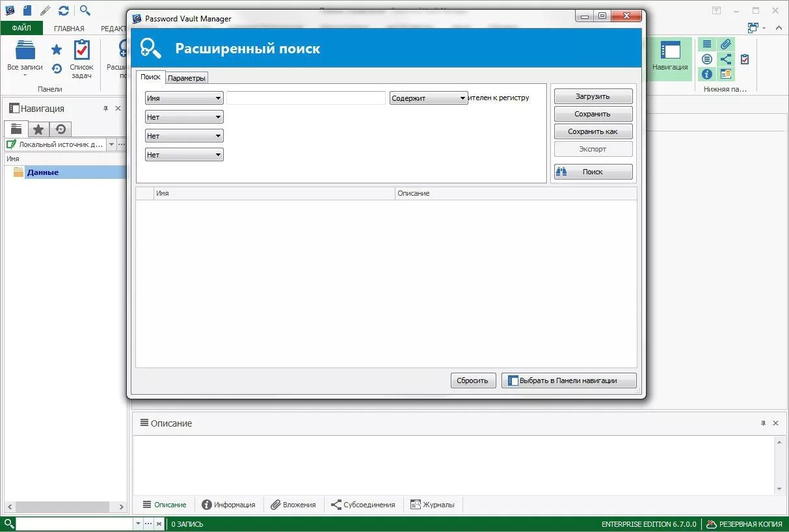Click the РЕЗЕРВНАЯ КОПИЯ backup status item

pos(745,524)
